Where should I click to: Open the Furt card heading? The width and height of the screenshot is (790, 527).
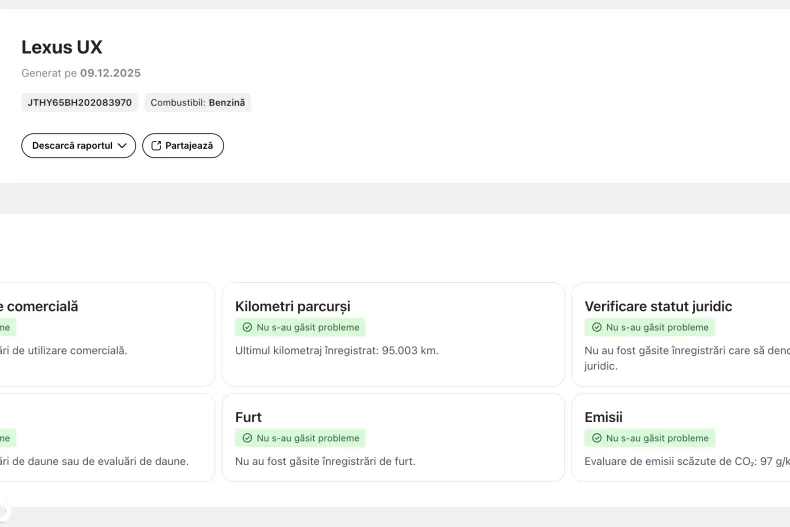click(x=248, y=417)
